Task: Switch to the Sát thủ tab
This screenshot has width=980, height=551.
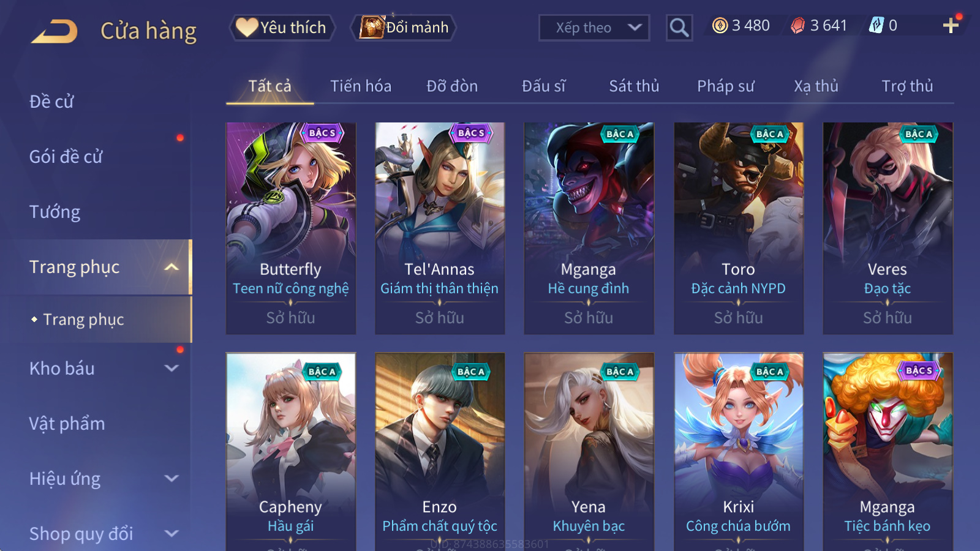Action: click(x=634, y=86)
